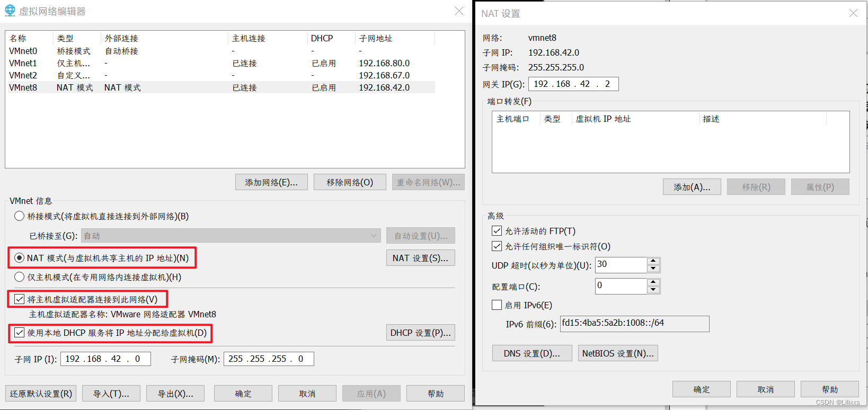Close the 虚拟网络编辑器 window
Image resolution: width=868 pixels, height=410 pixels.
459,11
